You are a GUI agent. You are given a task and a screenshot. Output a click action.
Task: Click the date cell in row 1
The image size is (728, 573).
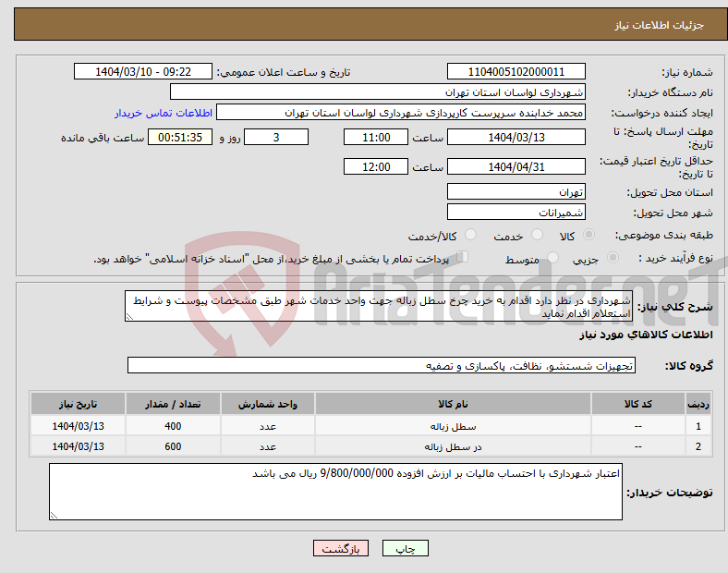point(78,426)
